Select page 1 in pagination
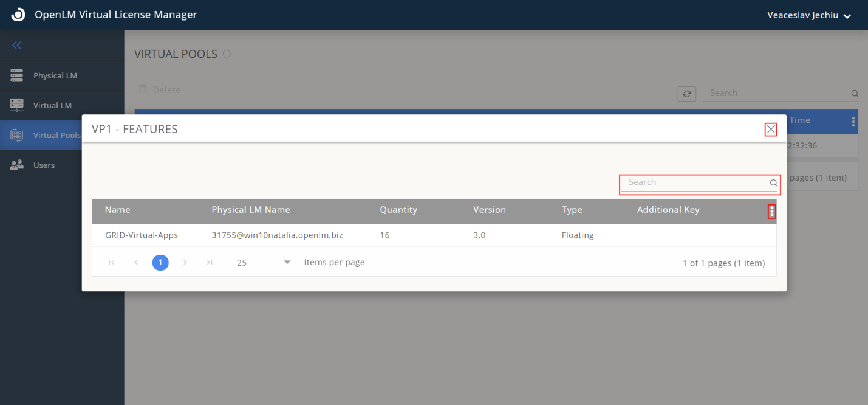 pyautogui.click(x=160, y=263)
